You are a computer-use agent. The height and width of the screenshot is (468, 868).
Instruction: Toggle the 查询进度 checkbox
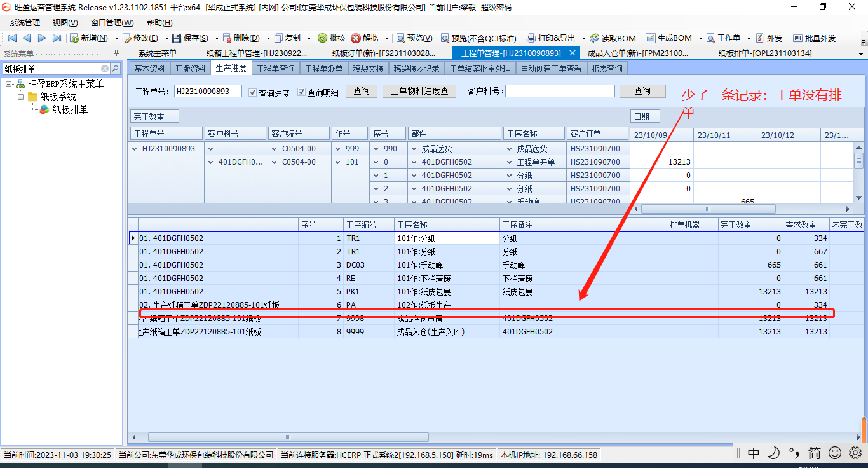coord(252,92)
